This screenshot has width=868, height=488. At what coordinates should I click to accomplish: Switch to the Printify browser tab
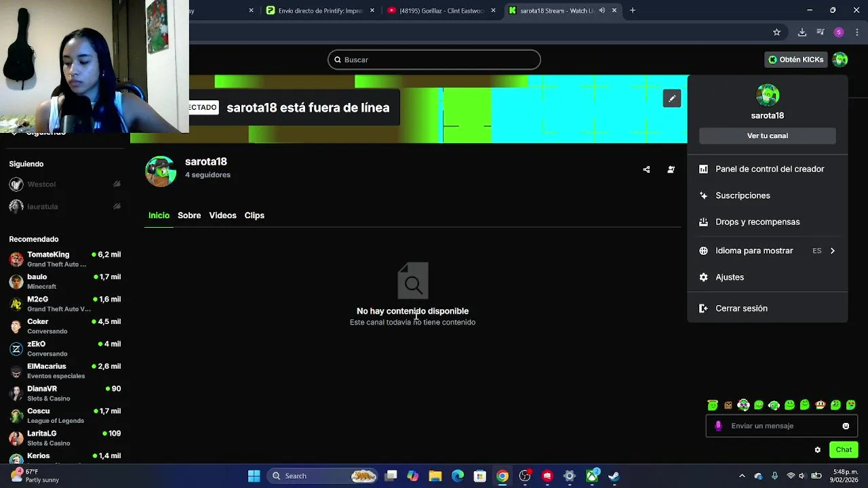(x=320, y=10)
